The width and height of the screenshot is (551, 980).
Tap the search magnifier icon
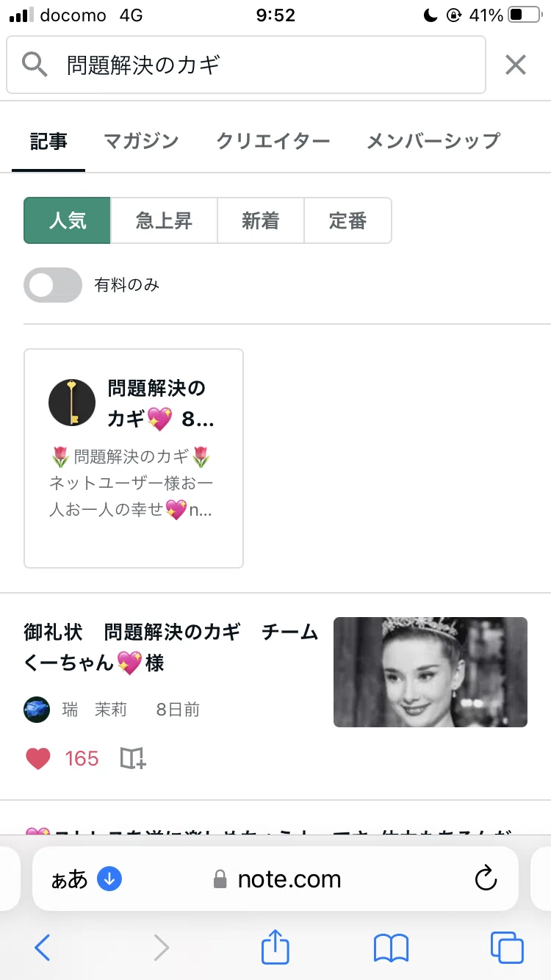pyautogui.click(x=35, y=65)
